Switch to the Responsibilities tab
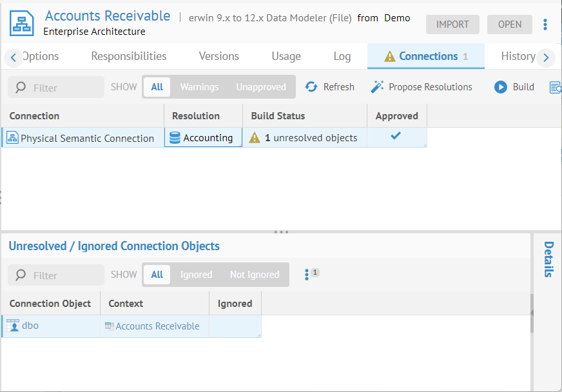The width and height of the screenshot is (562, 392). click(x=129, y=56)
